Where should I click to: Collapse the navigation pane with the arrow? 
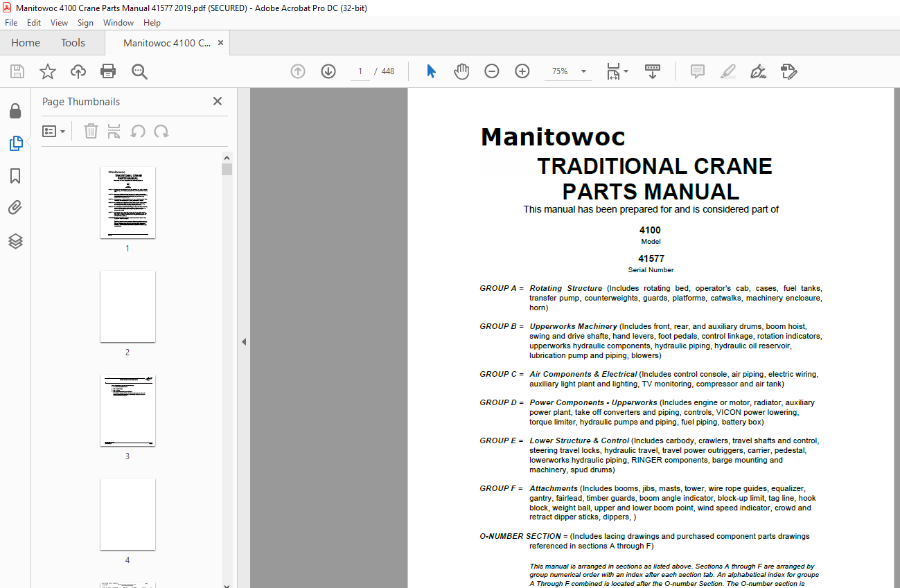pos(244,341)
